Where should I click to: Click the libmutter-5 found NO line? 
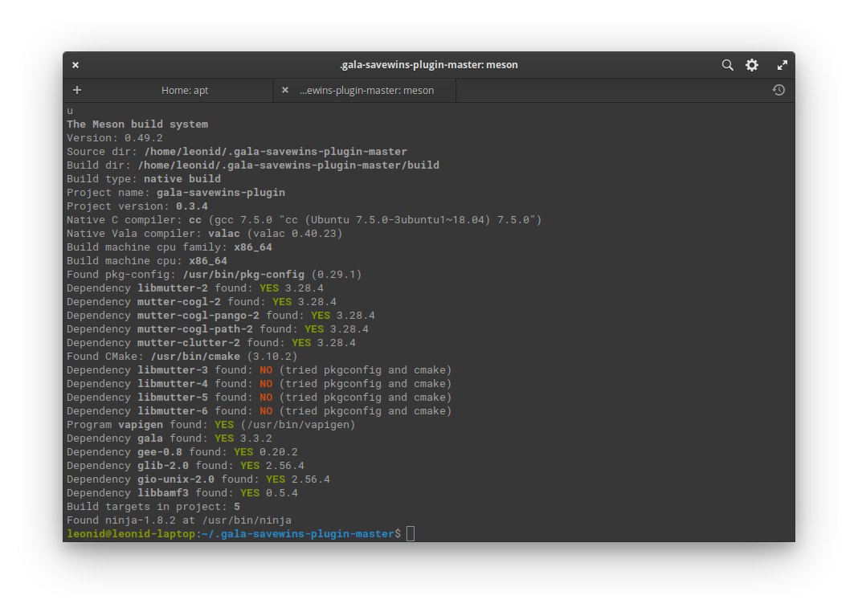click(259, 398)
